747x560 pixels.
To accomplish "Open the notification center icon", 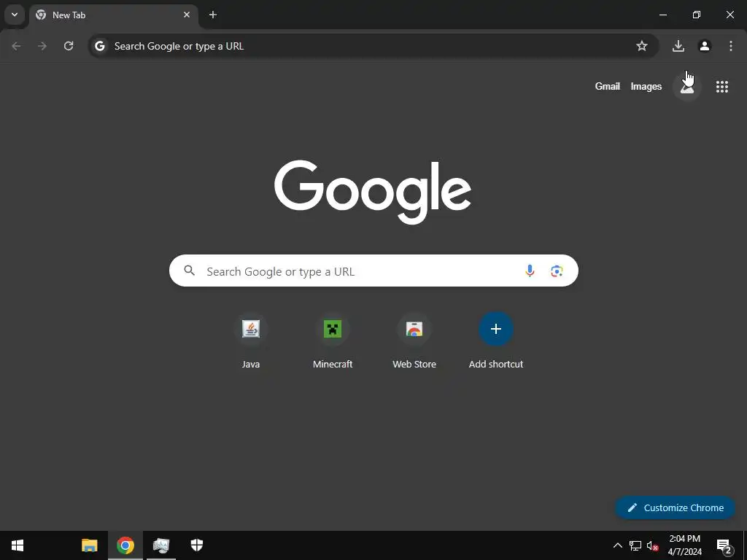I will (x=724, y=546).
